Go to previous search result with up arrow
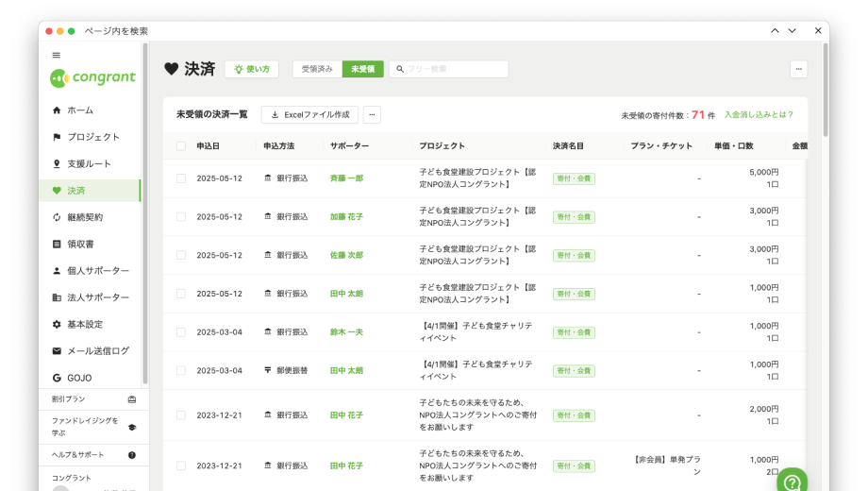The width and height of the screenshot is (868, 491). point(775,31)
